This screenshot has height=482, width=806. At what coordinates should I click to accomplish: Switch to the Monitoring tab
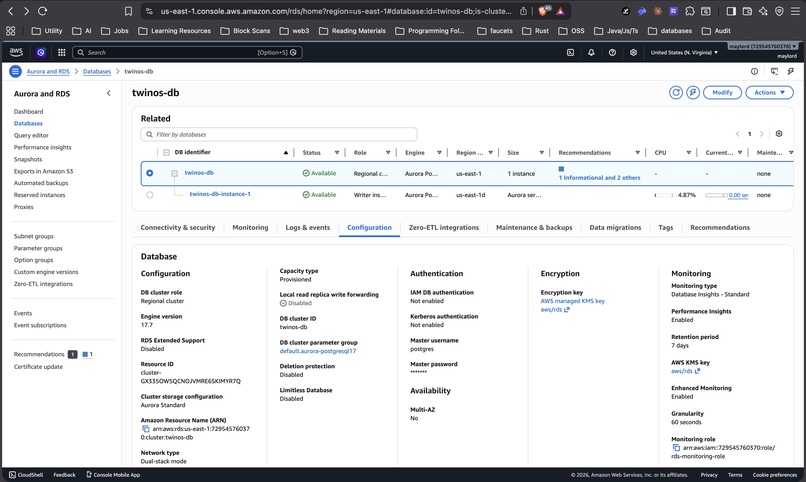tap(250, 227)
